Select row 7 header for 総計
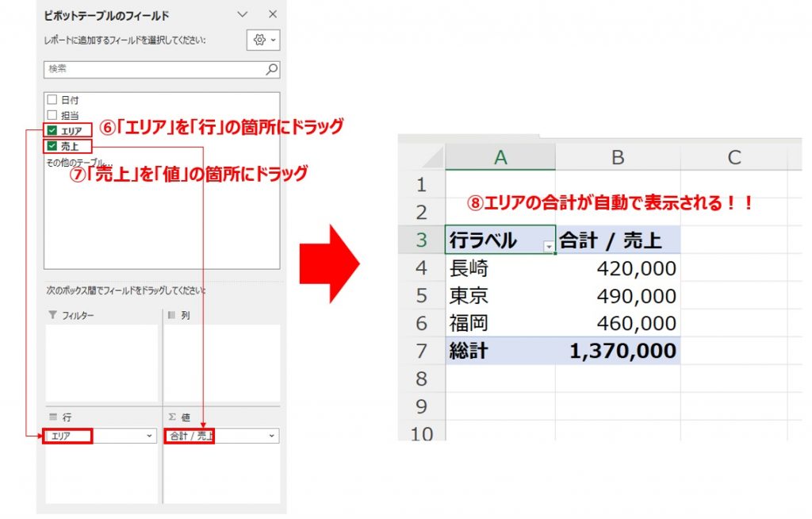Image resolution: width=812 pixels, height=519 pixels. click(420, 351)
